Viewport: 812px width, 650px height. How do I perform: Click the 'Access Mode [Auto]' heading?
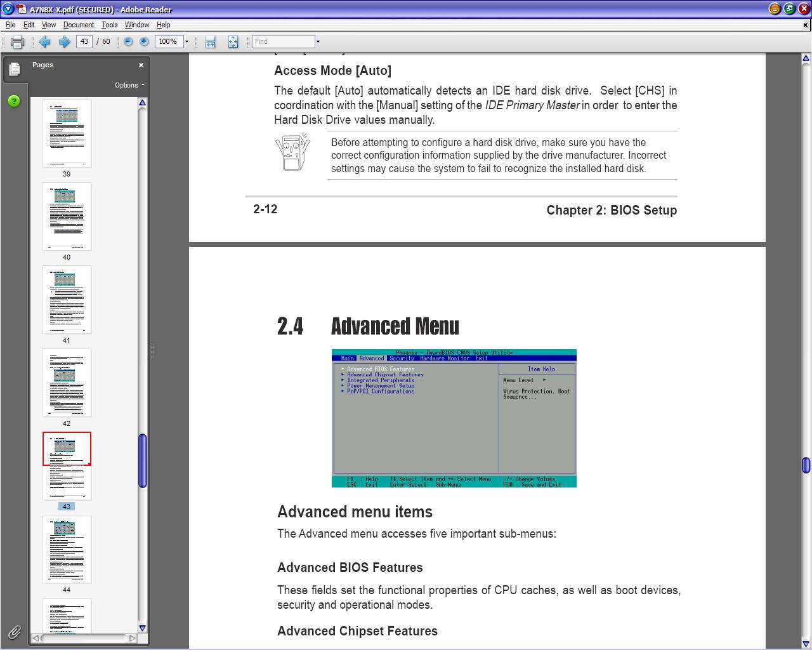coord(332,70)
